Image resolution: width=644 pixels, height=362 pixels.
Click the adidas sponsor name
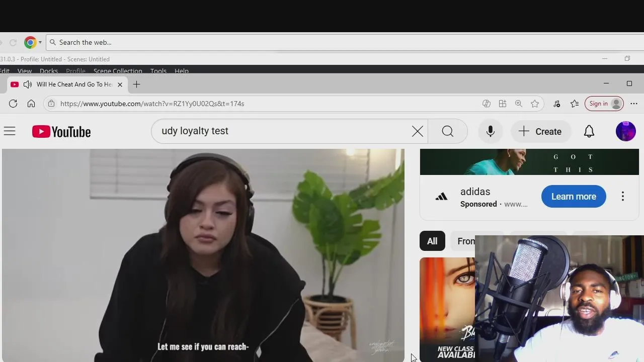475,192
